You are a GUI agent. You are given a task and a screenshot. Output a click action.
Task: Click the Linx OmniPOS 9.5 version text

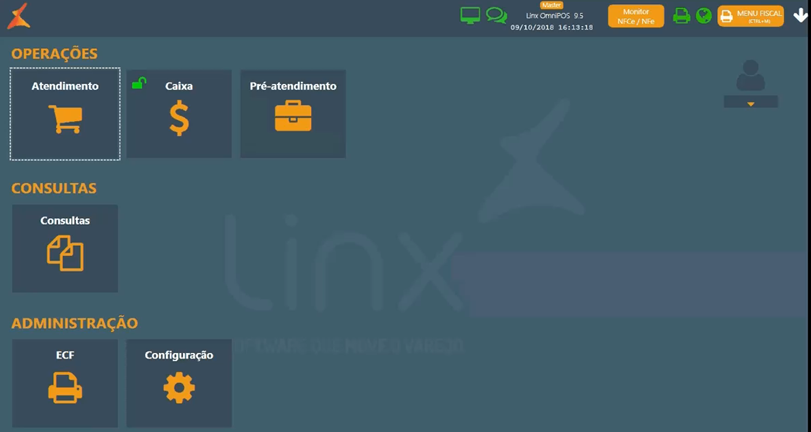pos(554,16)
